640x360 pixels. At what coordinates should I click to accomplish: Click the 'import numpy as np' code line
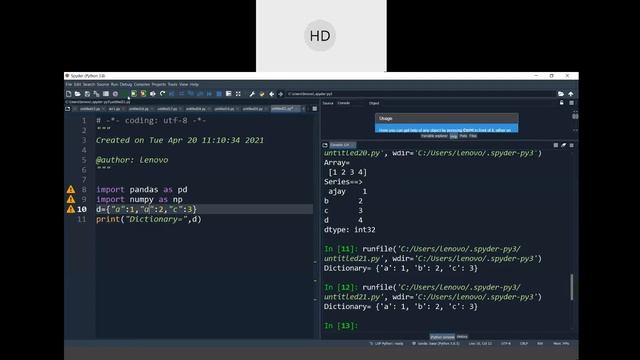tap(139, 199)
